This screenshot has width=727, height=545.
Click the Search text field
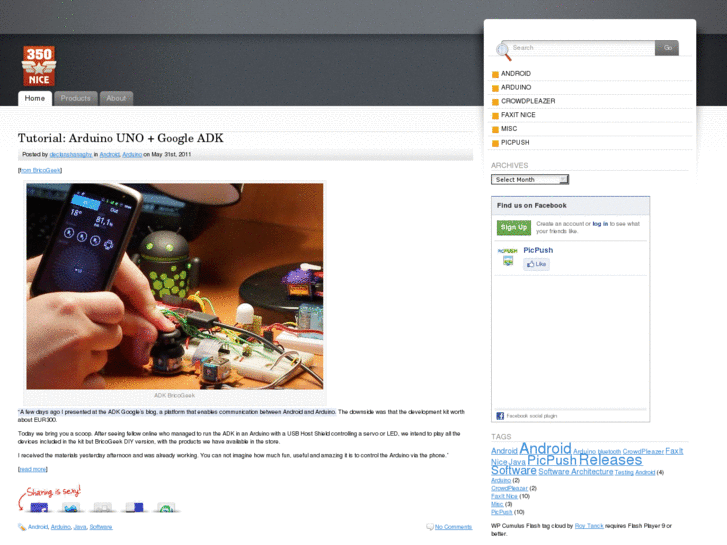tap(580, 48)
